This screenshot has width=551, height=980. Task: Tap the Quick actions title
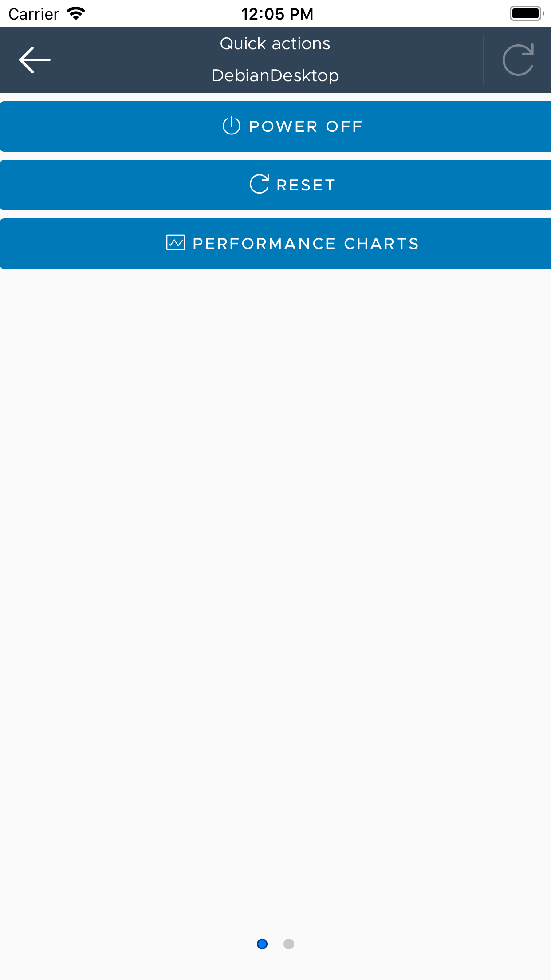point(275,43)
